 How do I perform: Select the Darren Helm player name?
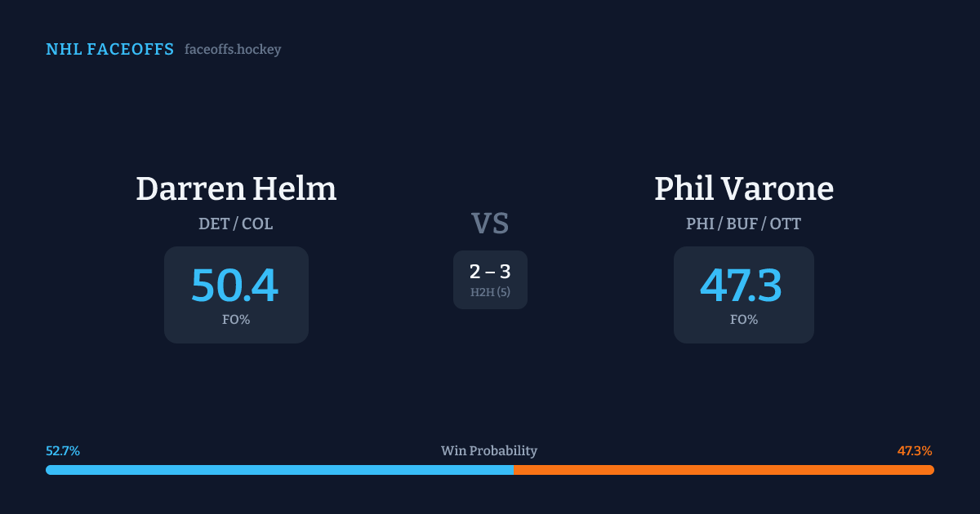[x=236, y=188]
